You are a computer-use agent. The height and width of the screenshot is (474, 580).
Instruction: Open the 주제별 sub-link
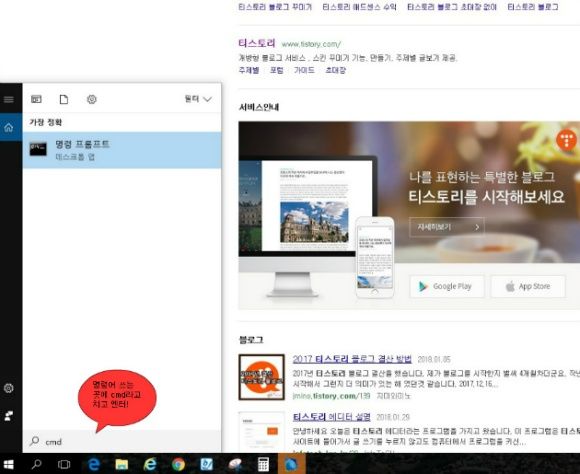(x=249, y=70)
